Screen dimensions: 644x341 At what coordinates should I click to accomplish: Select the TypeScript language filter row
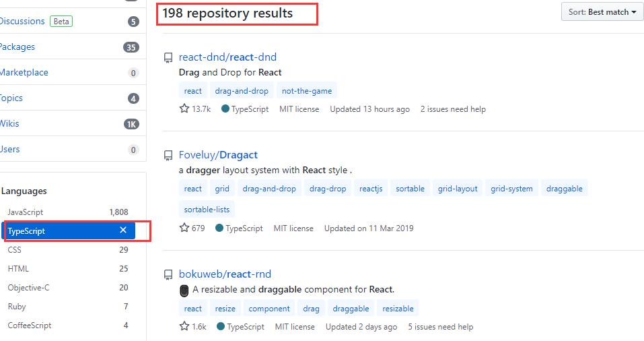click(x=69, y=230)
